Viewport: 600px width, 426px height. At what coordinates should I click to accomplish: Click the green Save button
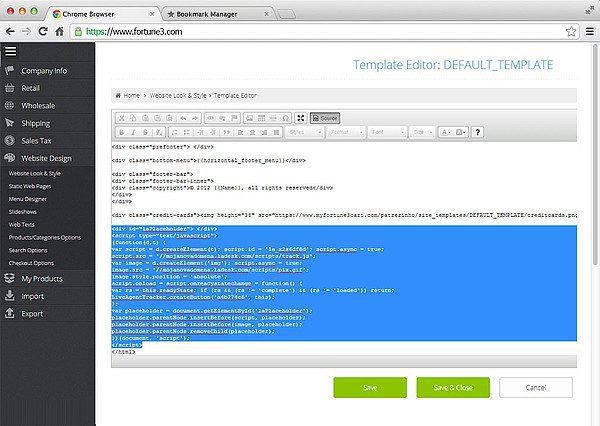pyautogui.click(x=370, y=387)
